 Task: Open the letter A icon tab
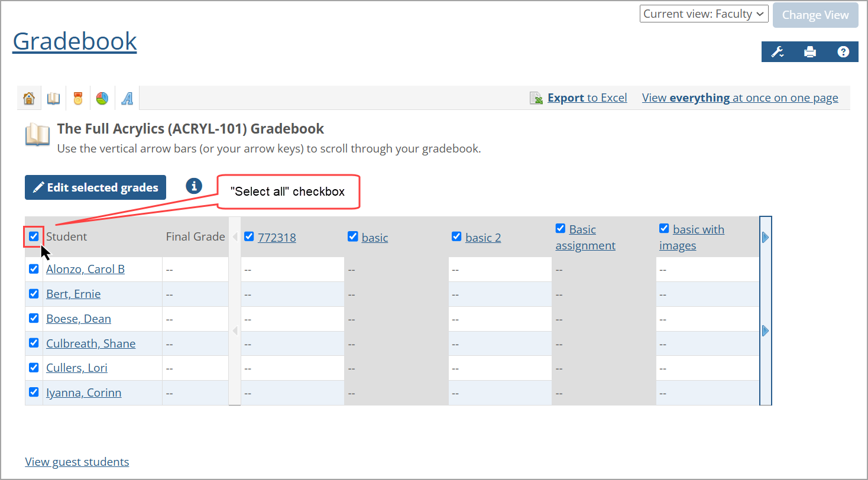[x=127, y=98]
